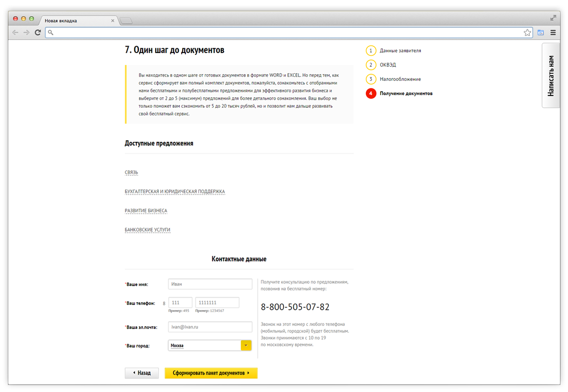568x392 pixels.
Task: Click step 1 circle Данные заявителя
Action: (x=371, y=51)
